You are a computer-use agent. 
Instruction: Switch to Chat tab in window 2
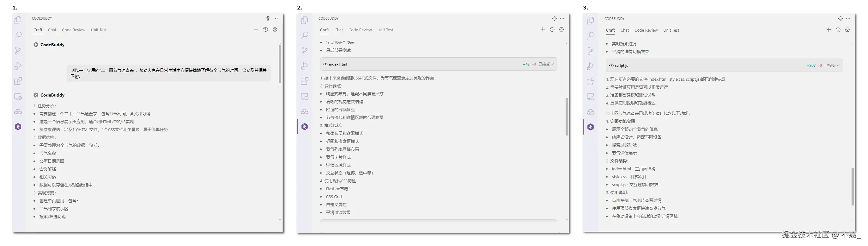(339, 30)
